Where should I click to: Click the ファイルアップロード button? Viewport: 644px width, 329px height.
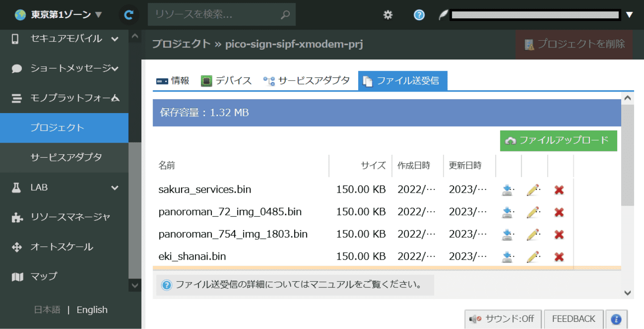[558, 141]
